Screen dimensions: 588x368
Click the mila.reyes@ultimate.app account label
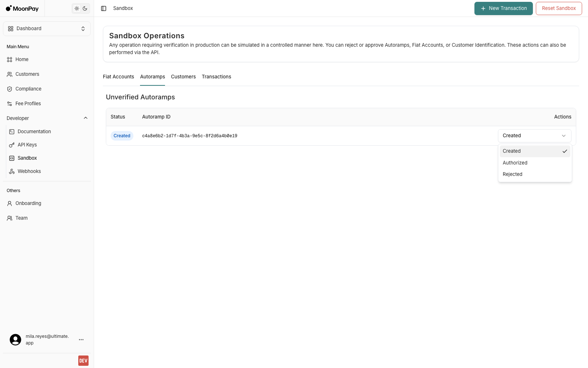coord(47,340)
